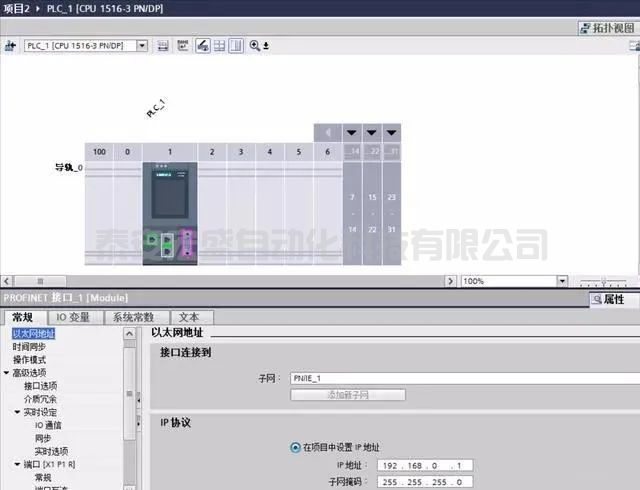Click the IP 地址 field 192.168.0.1
This screenshot has width=640, height=490.
click(x=425, y=466)
